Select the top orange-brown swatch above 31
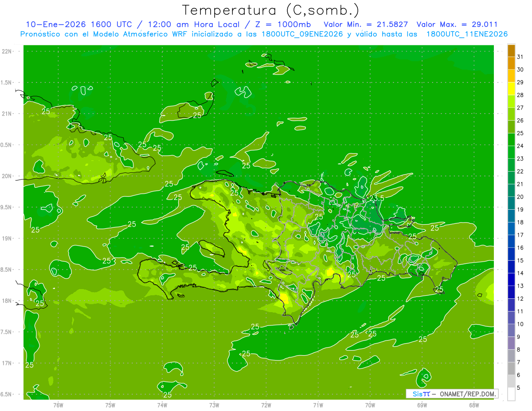The image size is (532, 411). tap(511, 50)
